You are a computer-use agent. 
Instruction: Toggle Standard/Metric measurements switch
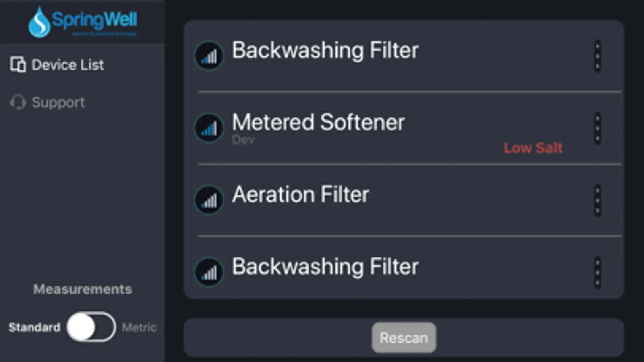91,327
